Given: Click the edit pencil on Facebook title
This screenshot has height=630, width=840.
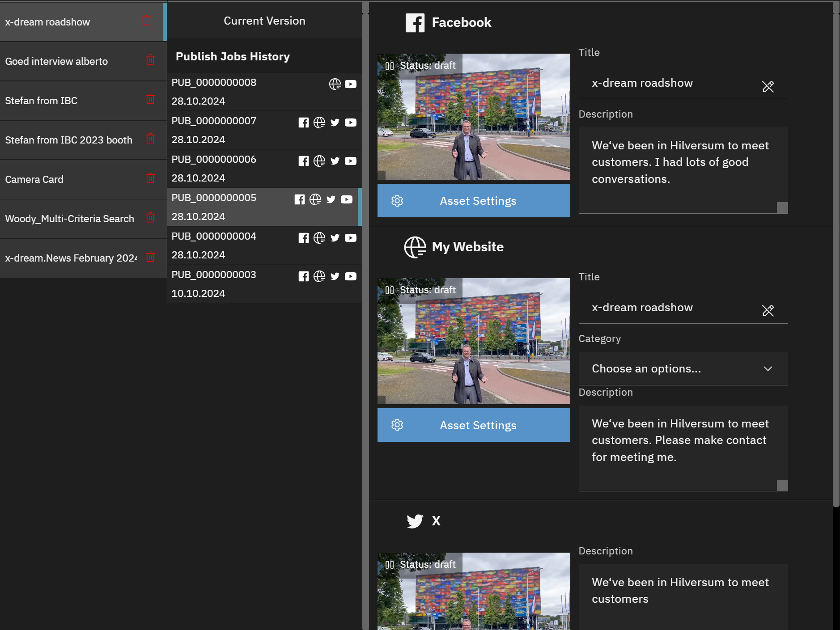Looking at the screenshot, I should [x=768, y=86].
